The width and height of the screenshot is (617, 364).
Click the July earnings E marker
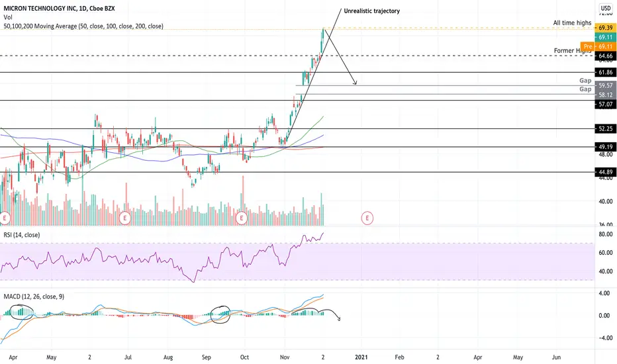[x=124, y=218]
